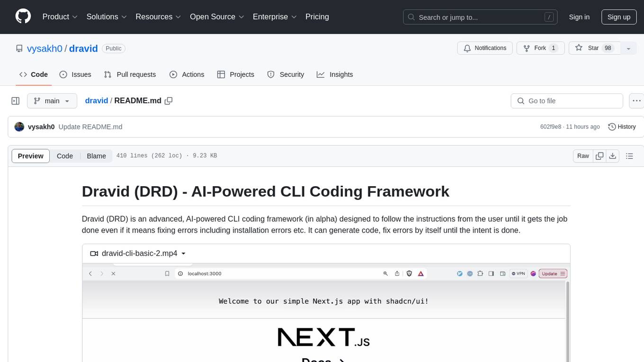Click the VPN badge in the video
Image resolution: width=644 pixels, height=362 pixels.
pyautogui.click(x=519, y=273)
